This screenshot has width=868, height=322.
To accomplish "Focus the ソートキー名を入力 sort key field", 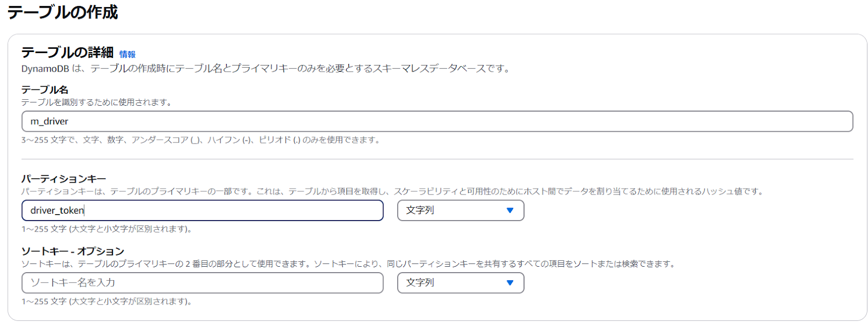I will pos(202,283).
